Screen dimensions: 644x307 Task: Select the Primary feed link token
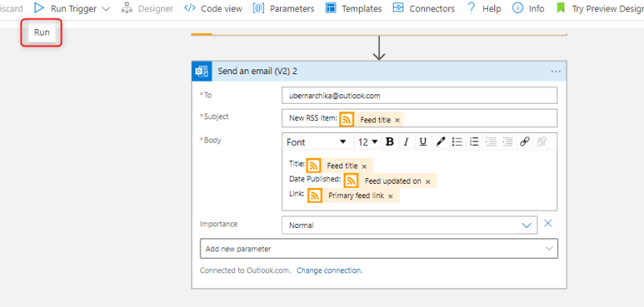[x=353, y=195]
